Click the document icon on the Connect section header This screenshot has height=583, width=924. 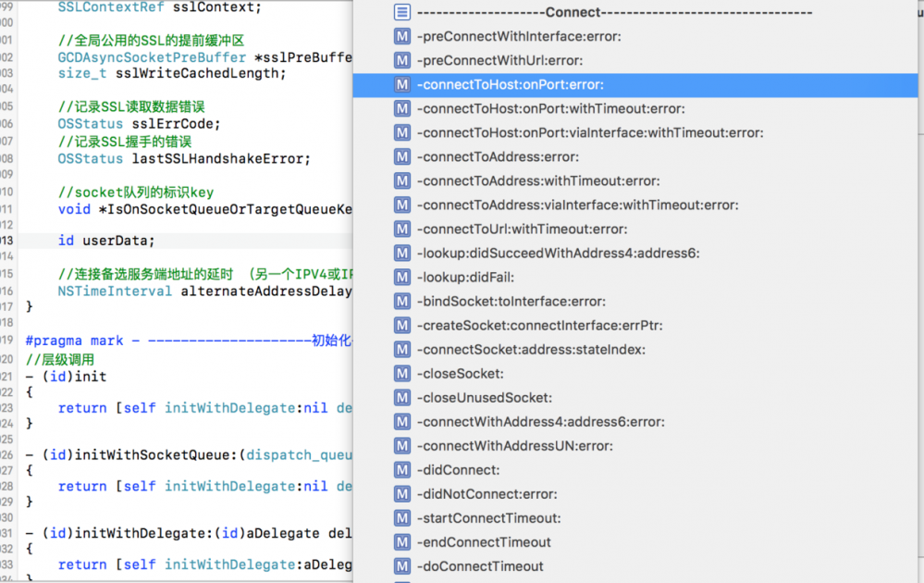coord(402,12)
